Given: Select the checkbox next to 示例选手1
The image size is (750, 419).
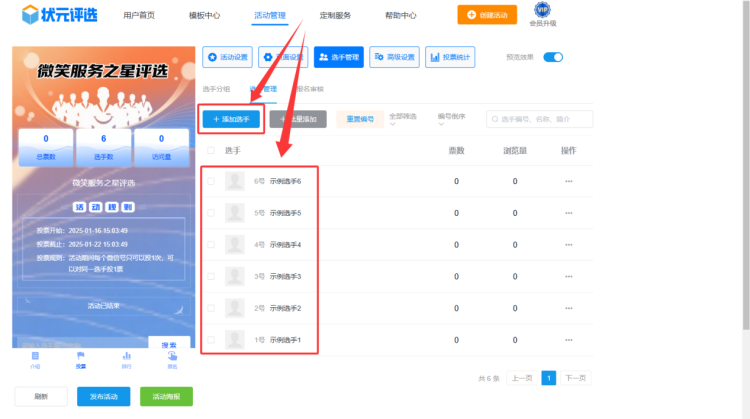Looking at the screenshot, I should point(210,340).
